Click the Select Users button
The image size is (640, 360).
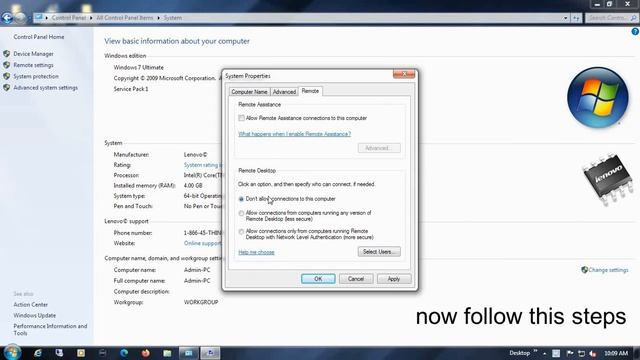pos(379,252)
